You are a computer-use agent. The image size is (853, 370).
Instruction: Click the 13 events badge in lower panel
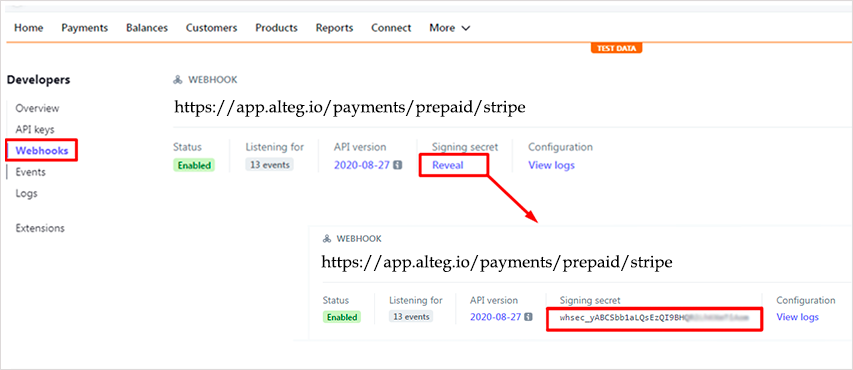[411, 317]
